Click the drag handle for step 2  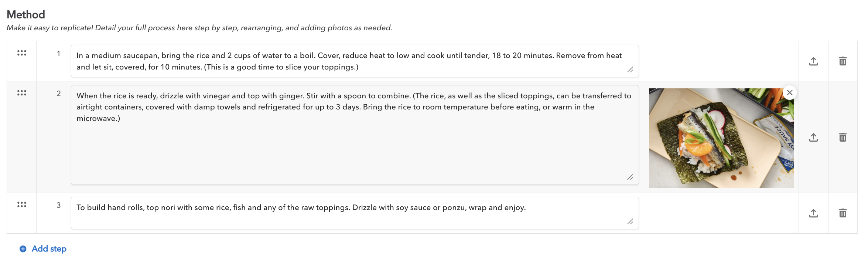click(x=22, y=94)
